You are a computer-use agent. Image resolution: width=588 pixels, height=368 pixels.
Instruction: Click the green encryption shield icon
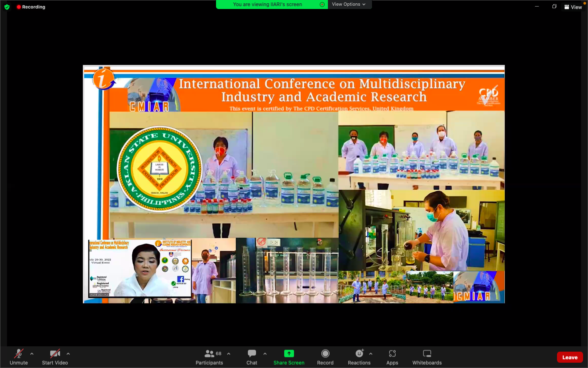click(7, 7)
